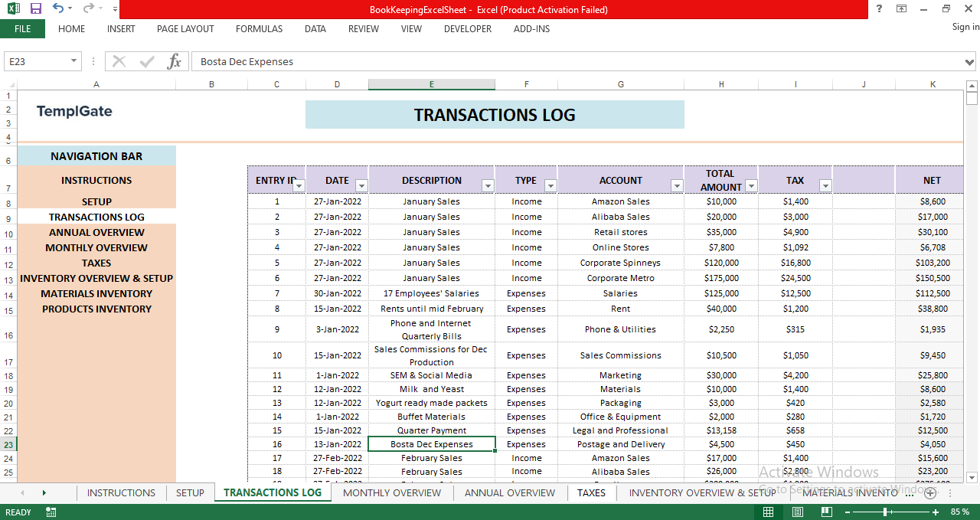Click the sheet tab scroll right arrow
This screenshot has height=520, width=980.
tap(44, 492)
